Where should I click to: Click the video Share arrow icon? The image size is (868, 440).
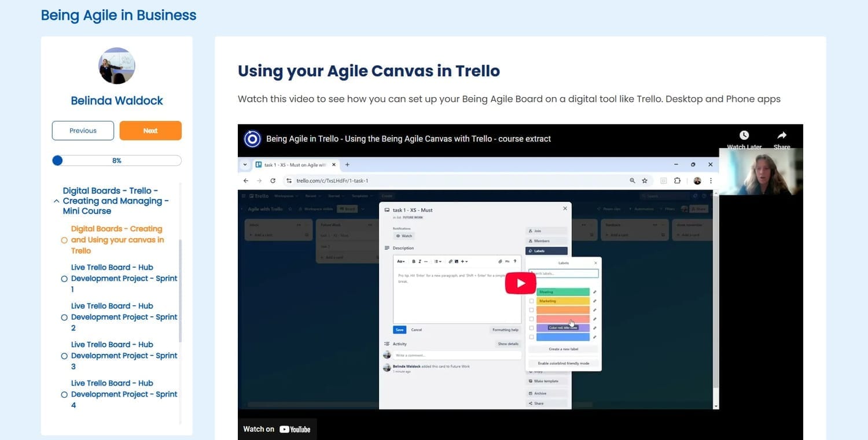click(782, 135)
